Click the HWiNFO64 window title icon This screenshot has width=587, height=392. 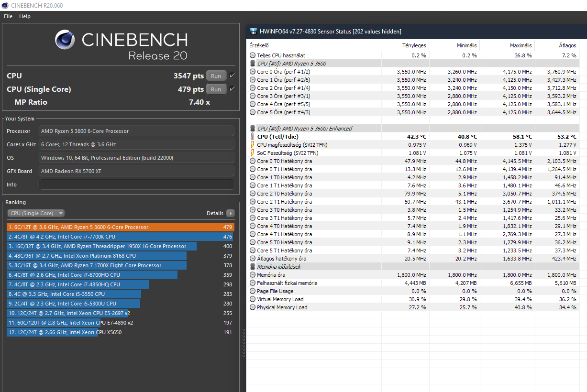pos(253,32)
